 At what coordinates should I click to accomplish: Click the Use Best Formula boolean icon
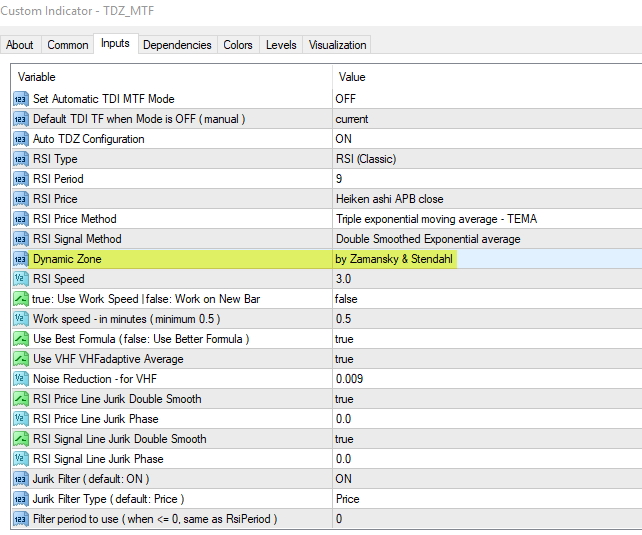click(21, 339)
